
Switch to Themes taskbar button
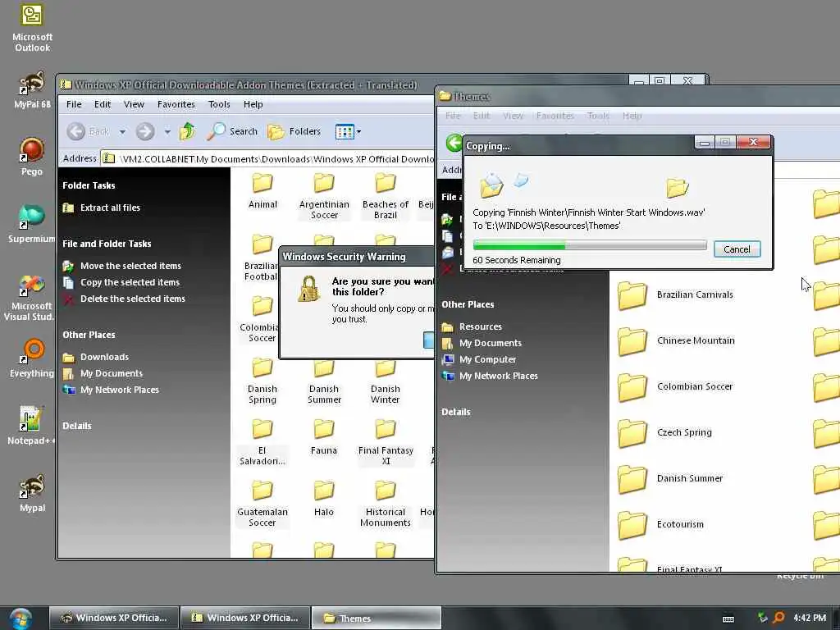pyautogui.click(x=376, y=618)
